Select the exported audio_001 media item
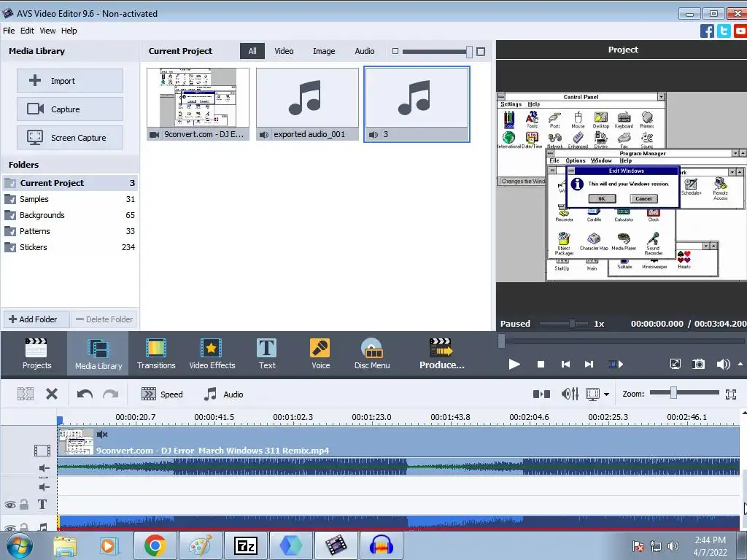 tap(307, 104)
